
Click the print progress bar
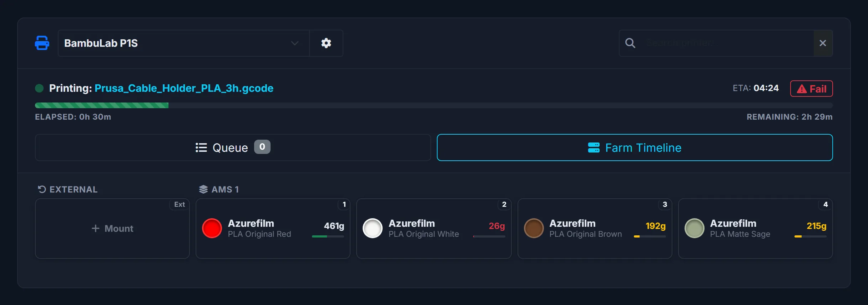tap(434, 105)
